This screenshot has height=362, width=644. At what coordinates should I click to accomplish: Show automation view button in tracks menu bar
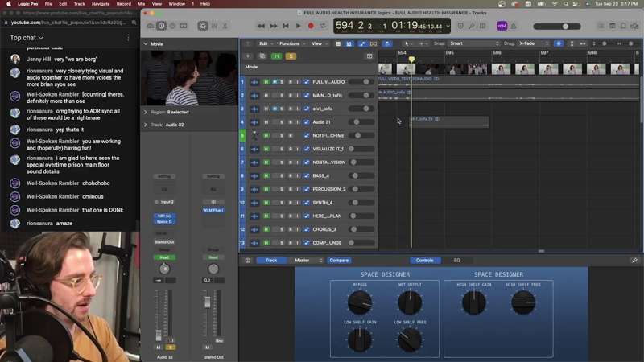[x=361, y=43]
